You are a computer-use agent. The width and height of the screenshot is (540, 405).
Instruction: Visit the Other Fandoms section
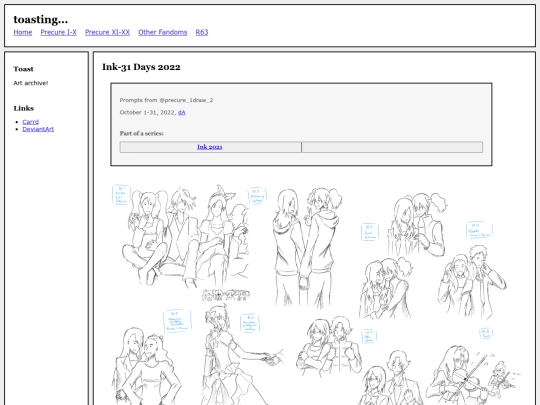[x=163, y=32]
